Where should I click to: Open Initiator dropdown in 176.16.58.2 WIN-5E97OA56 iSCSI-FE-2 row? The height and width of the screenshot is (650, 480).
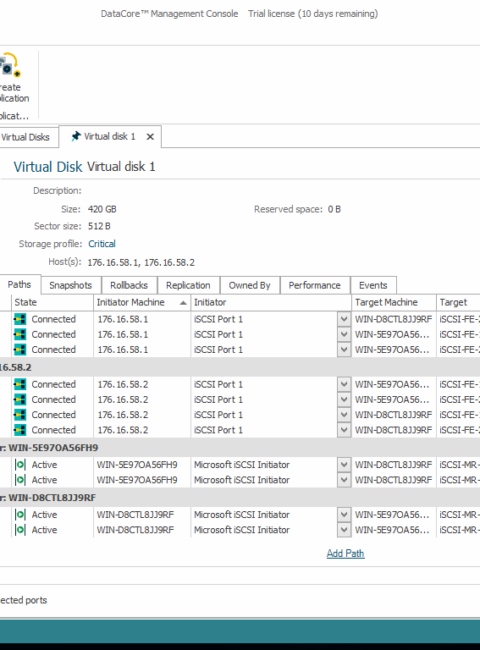tap(344, 400)
